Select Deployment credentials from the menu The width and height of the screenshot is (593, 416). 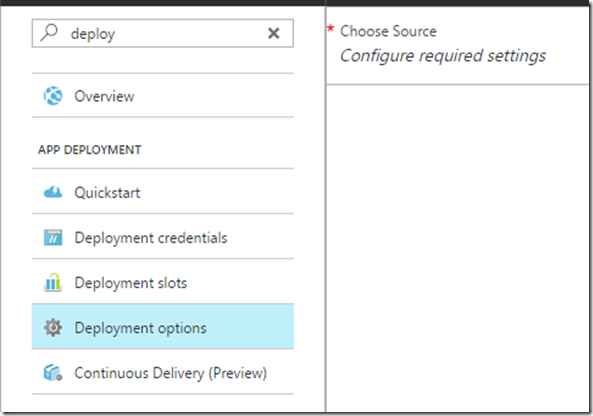[x=163, y=237]
